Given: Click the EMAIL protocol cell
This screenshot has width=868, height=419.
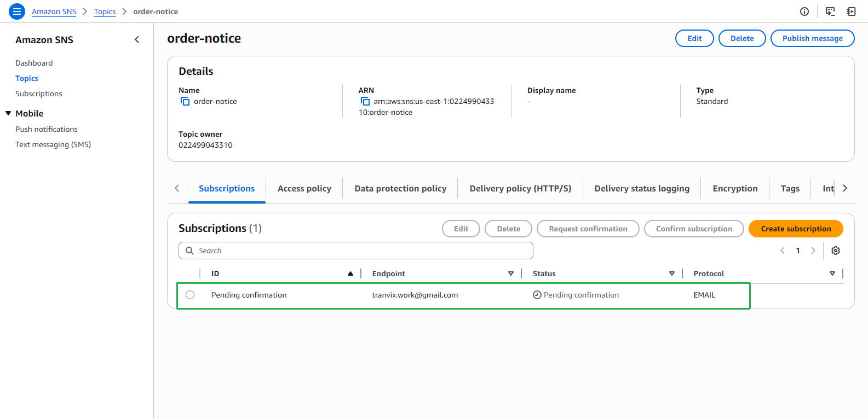Looking at the screenshot, I should (x=704, y=295).
